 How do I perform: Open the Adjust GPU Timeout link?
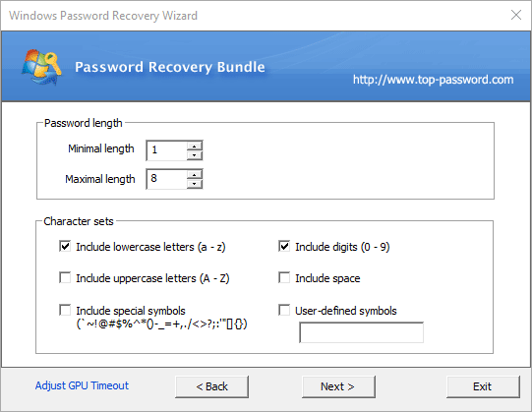point(82,385)
